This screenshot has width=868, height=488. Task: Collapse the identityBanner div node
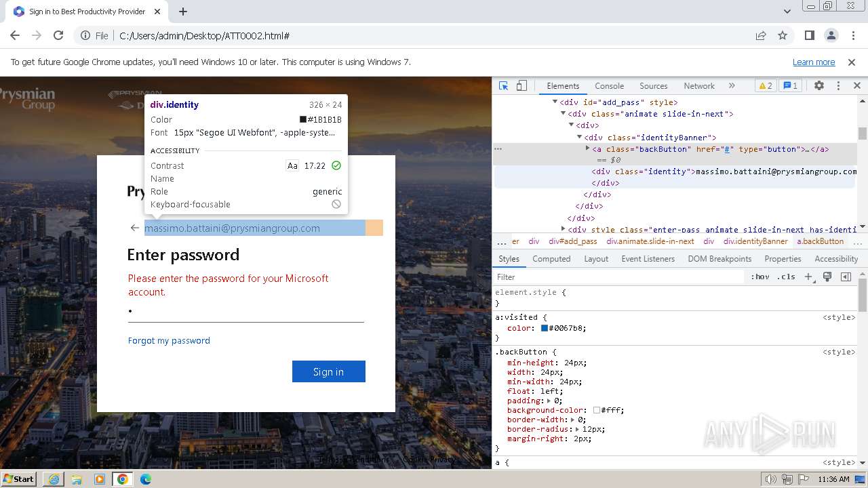tap(579, 137)
